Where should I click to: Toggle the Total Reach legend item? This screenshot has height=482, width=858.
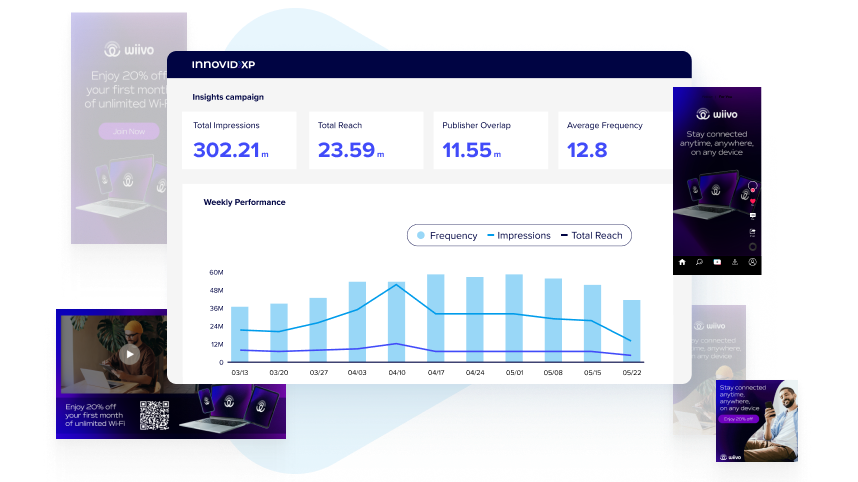click(592, 235)
